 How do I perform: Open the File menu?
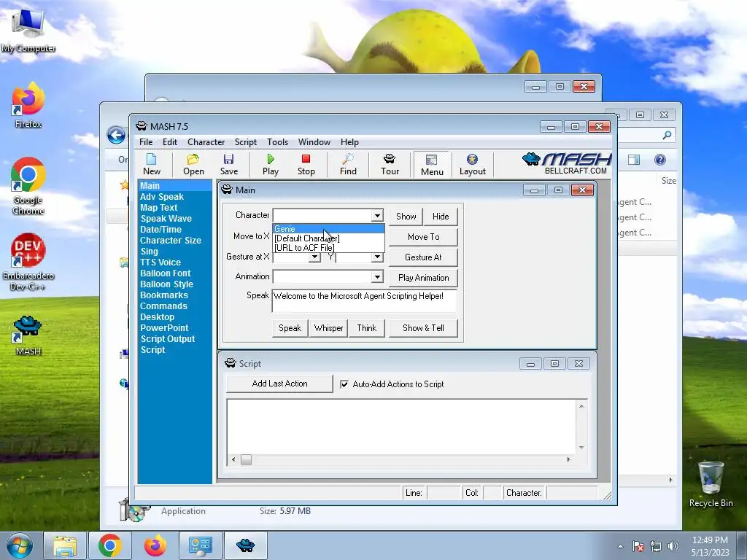(x=146, y=142)
